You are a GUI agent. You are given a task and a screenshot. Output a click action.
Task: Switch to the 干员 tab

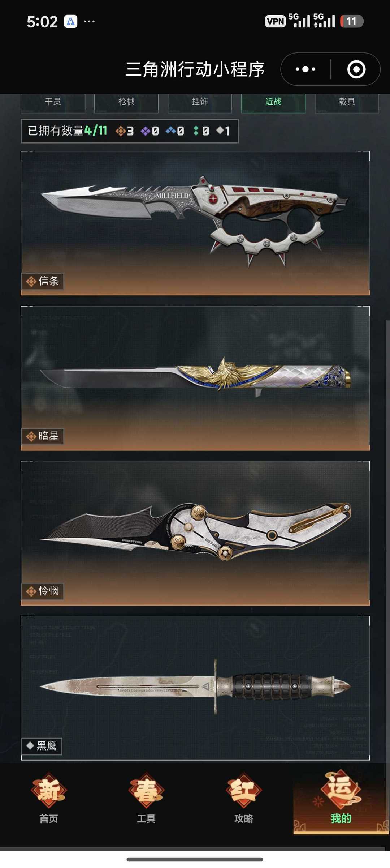[53, 102]
